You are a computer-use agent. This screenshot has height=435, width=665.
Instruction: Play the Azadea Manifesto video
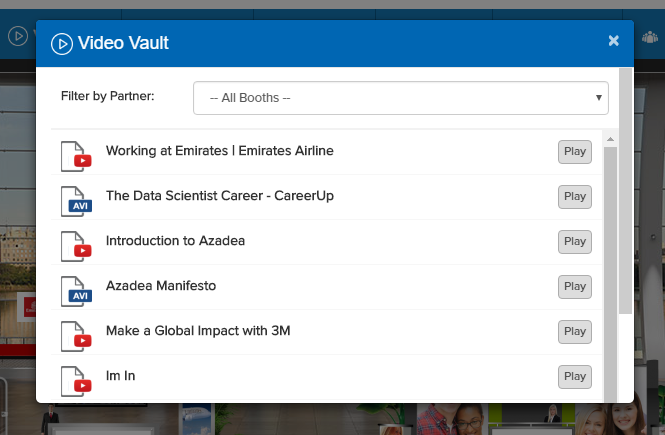(x=574, y=286)
